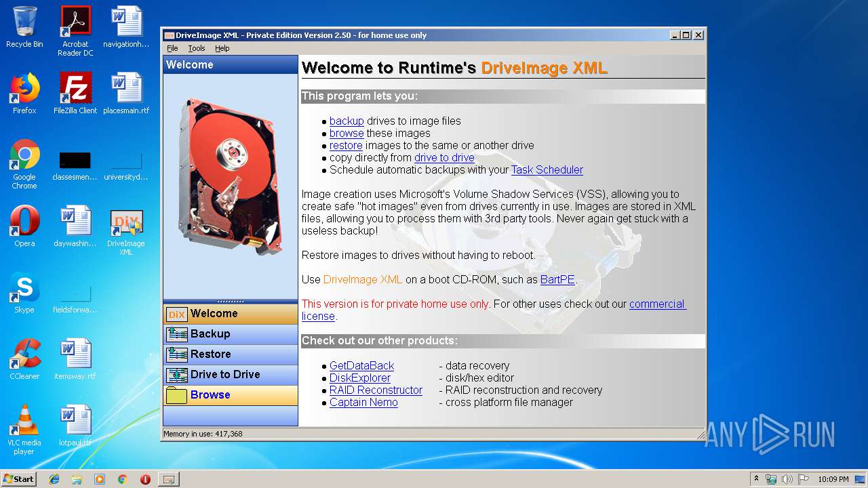Screen dimensions: 868x488
Task: Launch Acrobat Reader DC shortcut
Action: tap(75, 31)
